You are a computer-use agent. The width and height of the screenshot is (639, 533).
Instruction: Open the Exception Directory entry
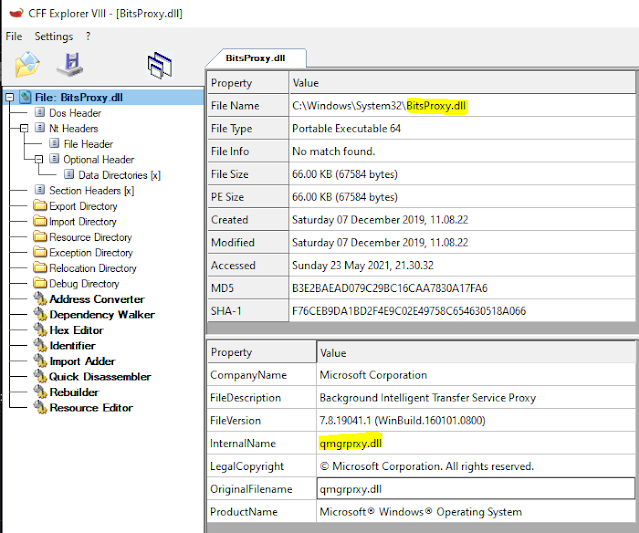tap(91, 253)
